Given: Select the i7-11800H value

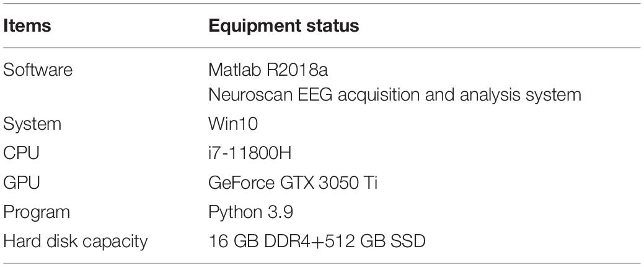Looking at the screenshot, I should coord(250,153).
